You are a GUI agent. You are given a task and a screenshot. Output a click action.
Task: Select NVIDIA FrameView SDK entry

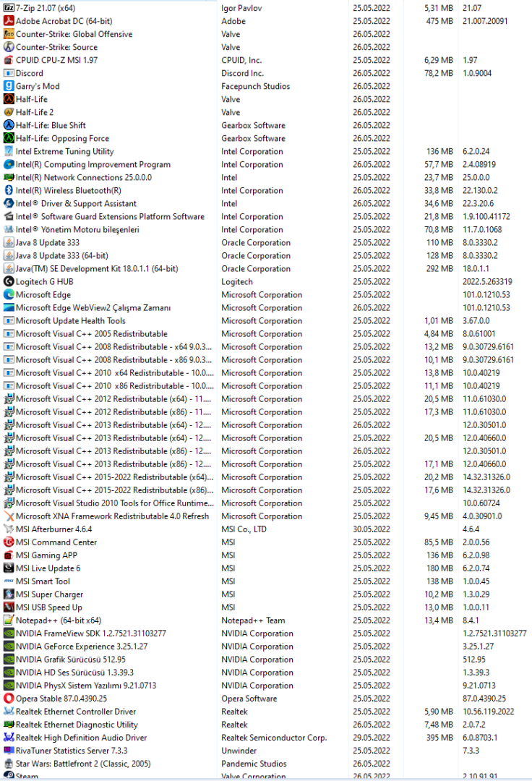pos(91,633)
